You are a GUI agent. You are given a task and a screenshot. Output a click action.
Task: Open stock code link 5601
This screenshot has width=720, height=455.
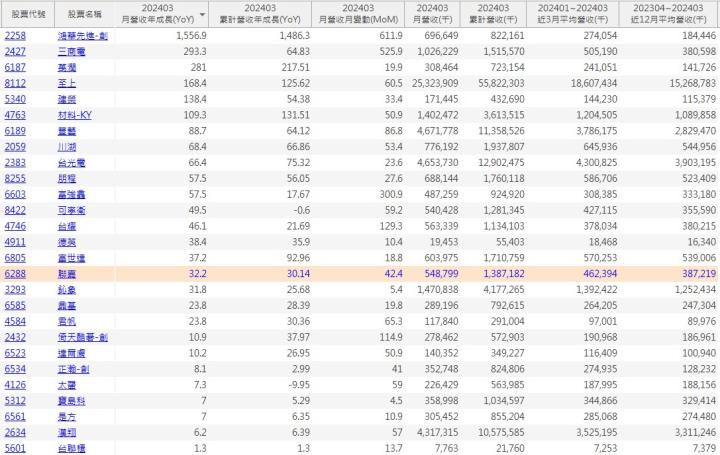15,449
